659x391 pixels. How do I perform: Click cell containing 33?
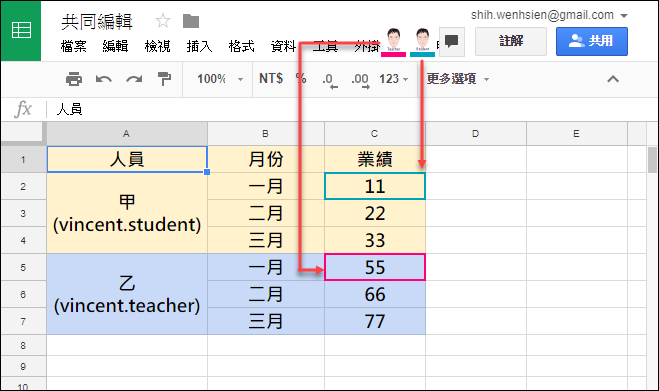[374, 240]
